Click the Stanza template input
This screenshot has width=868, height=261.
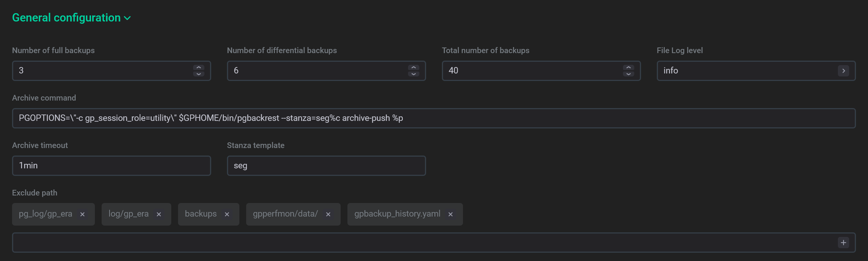(326, 166)
